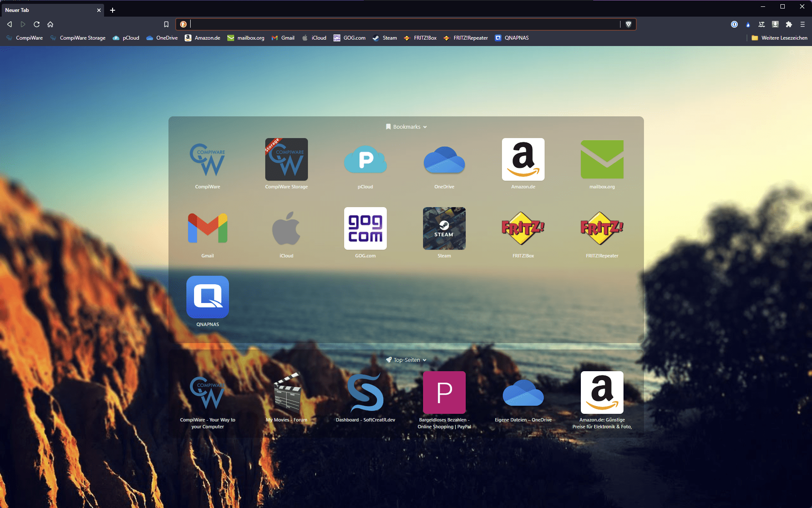
Task: Open FRITZ!Box bookmark in bookmarks bar
Action: [x=420, y=38]
